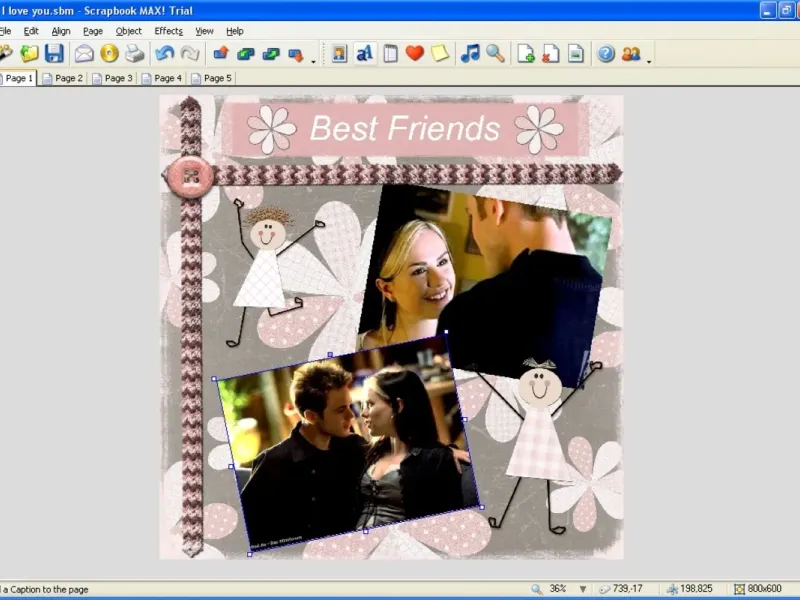The width and height of the screenshot is (800, 600).
Task: Add an embellishment with the red heart icon
Action: [x=415, y=53]
